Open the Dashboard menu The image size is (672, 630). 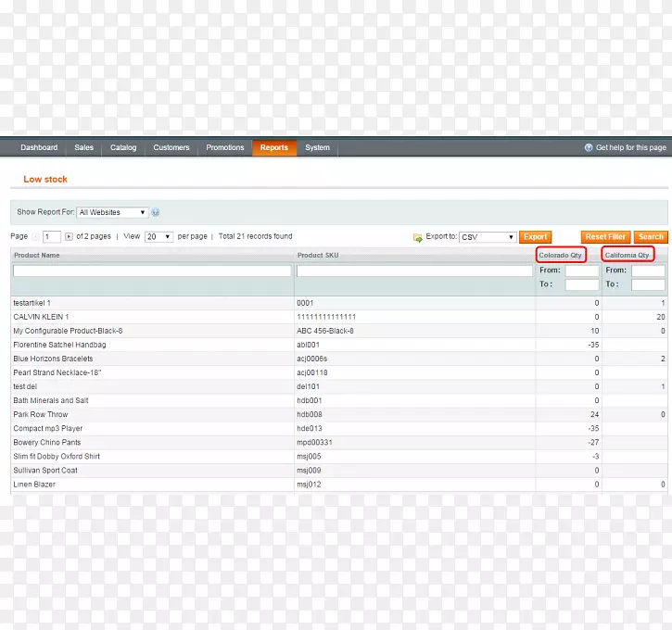(39, 147)
